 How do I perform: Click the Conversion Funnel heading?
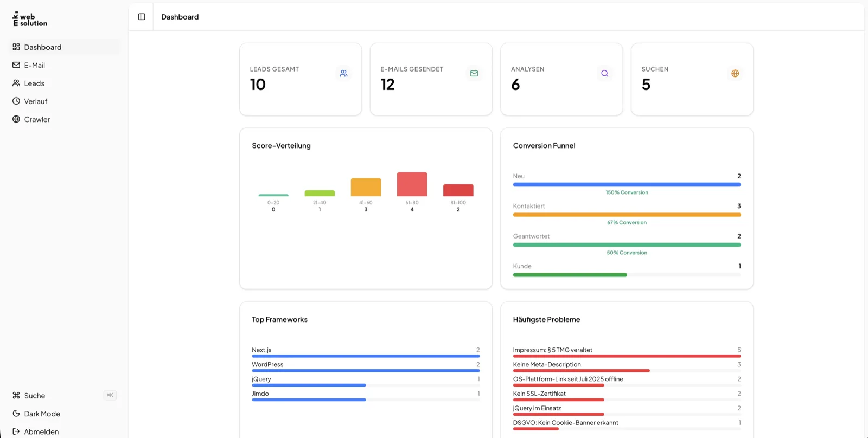(x=544, y=145)
